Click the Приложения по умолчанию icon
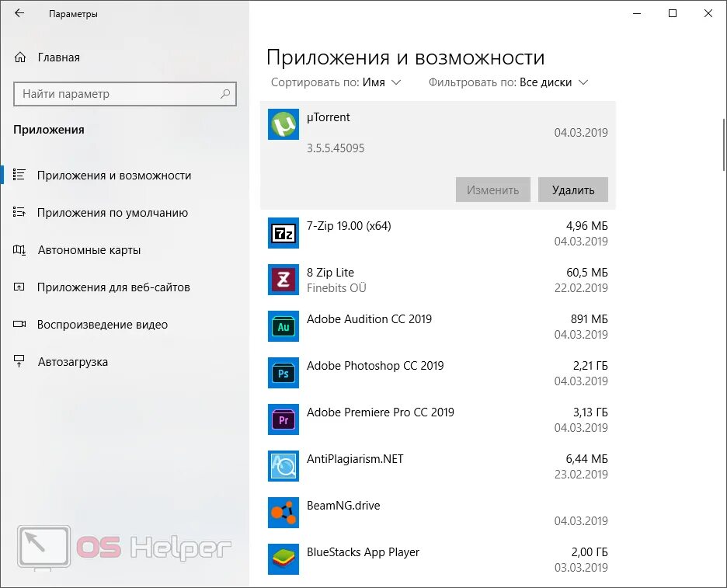 [x=19, y=212]
